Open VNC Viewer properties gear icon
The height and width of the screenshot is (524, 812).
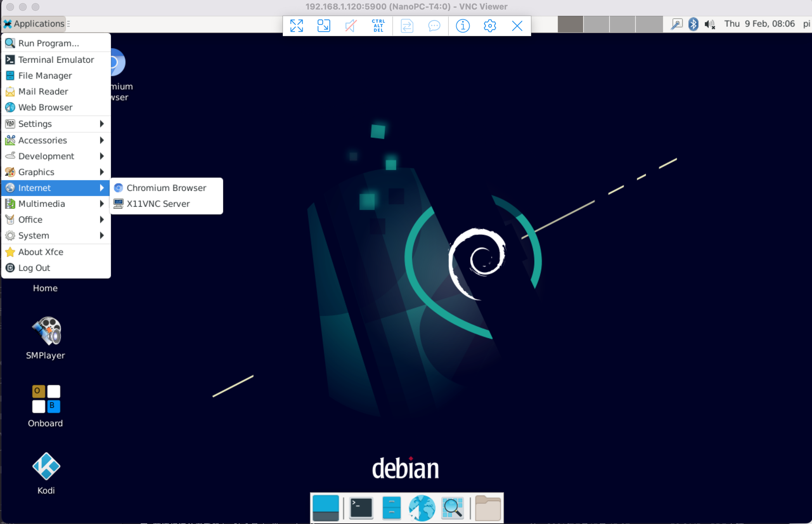coord(490,25)
